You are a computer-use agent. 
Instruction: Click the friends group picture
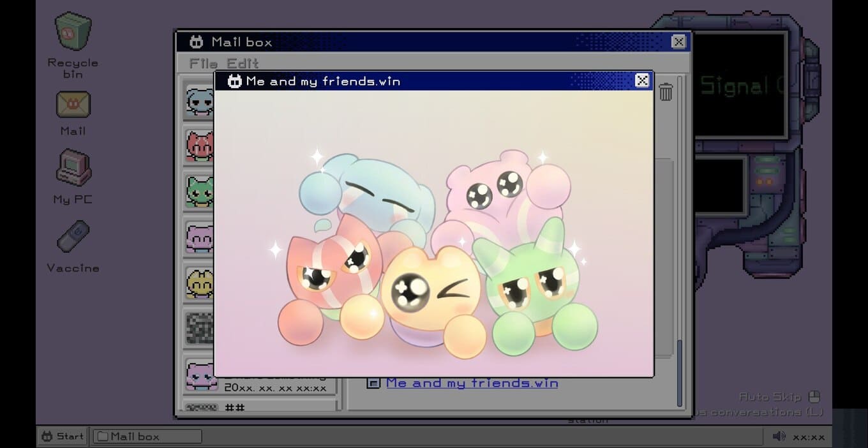[434, 255]
